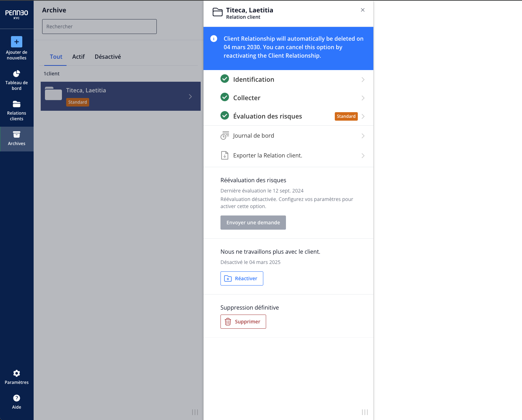Open Exporter la Relation client chevron
522x420 pixels.
[x=363, y=156]
